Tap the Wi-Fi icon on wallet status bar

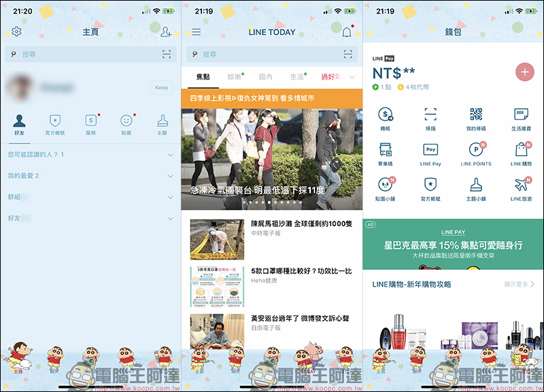pos(519,12)
